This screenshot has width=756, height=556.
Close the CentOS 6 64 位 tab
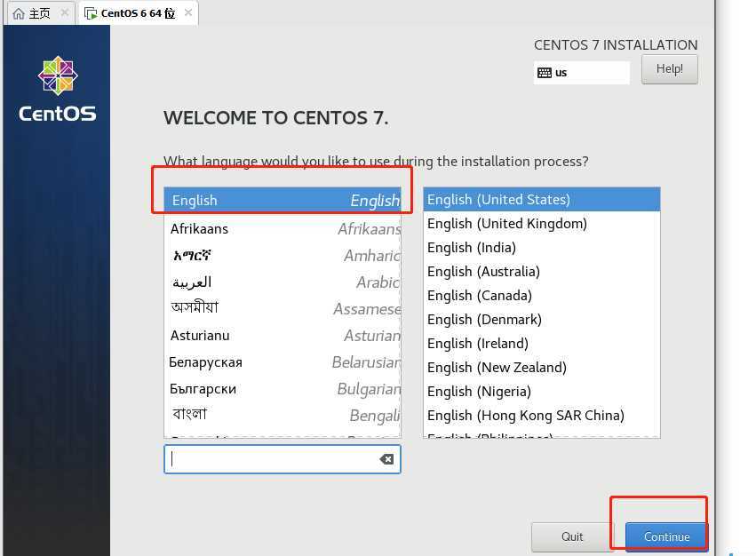(x=188, y=12)
